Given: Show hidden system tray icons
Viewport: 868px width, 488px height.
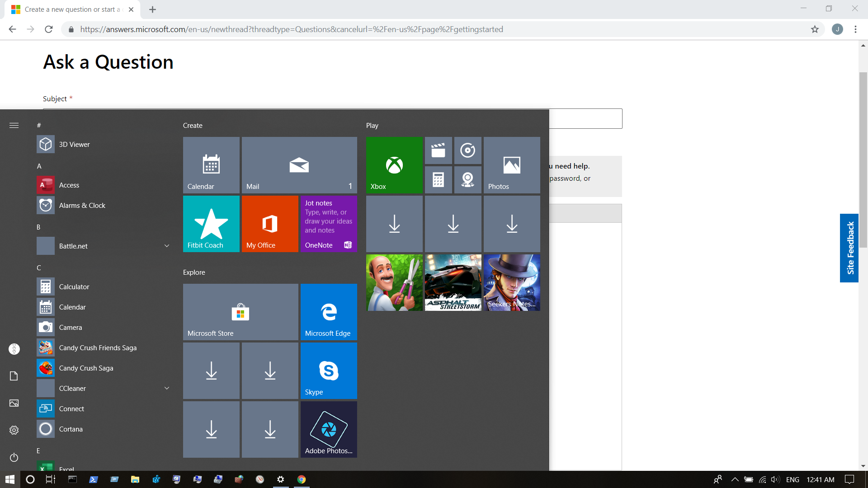Looking at the screenshot, I should point(735,480).
